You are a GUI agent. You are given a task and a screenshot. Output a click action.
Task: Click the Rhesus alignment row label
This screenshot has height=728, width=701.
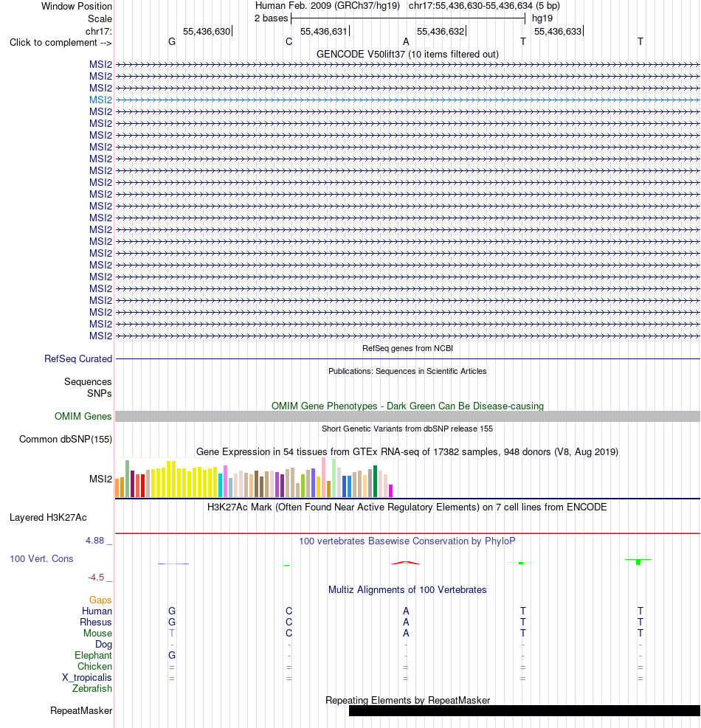[x=96, y=622]
